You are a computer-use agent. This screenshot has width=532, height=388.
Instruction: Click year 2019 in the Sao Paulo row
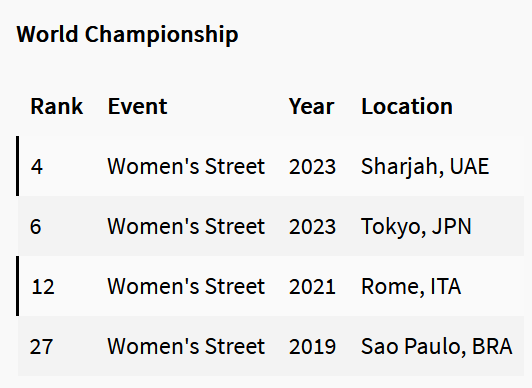pos(312,347)
